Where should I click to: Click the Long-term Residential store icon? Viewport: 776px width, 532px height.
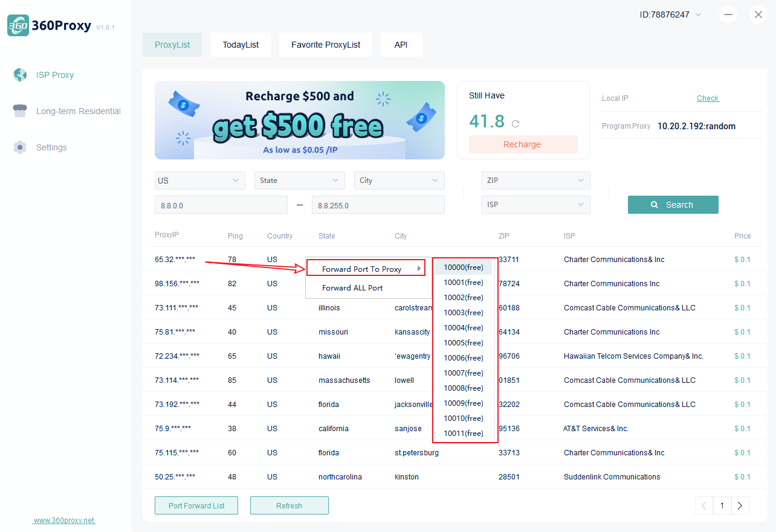[x=20, y=111]
